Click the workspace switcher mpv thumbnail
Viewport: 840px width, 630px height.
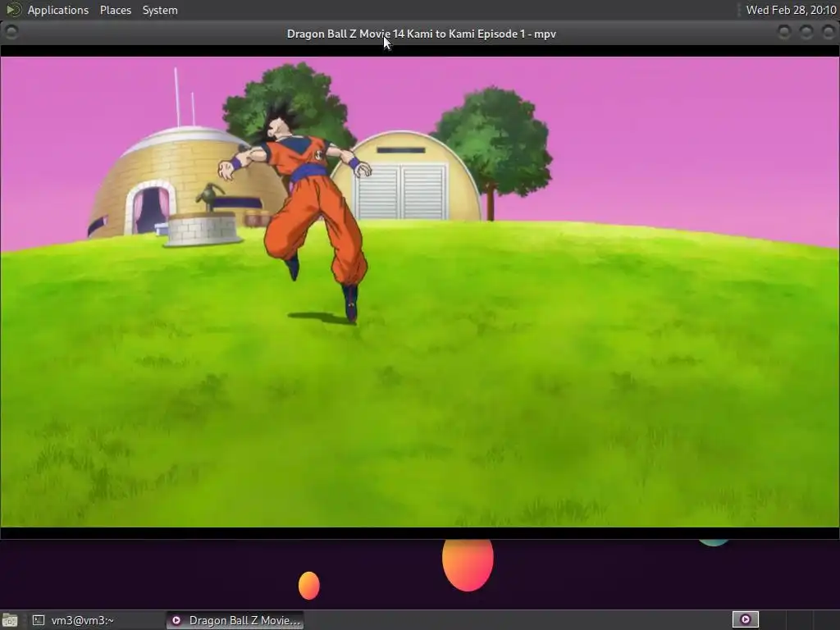click(x=745, y=620)
